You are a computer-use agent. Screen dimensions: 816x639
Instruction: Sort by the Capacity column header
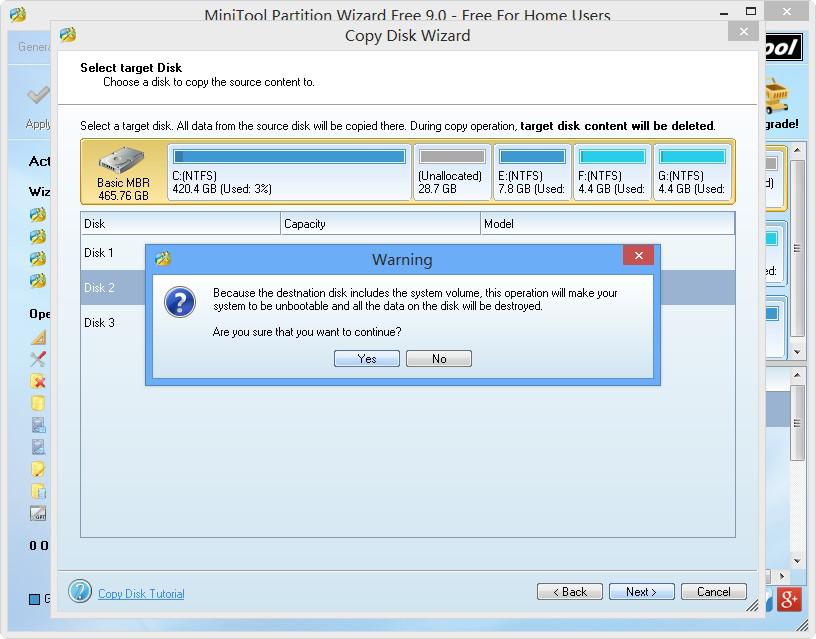[x=380, y=224]
